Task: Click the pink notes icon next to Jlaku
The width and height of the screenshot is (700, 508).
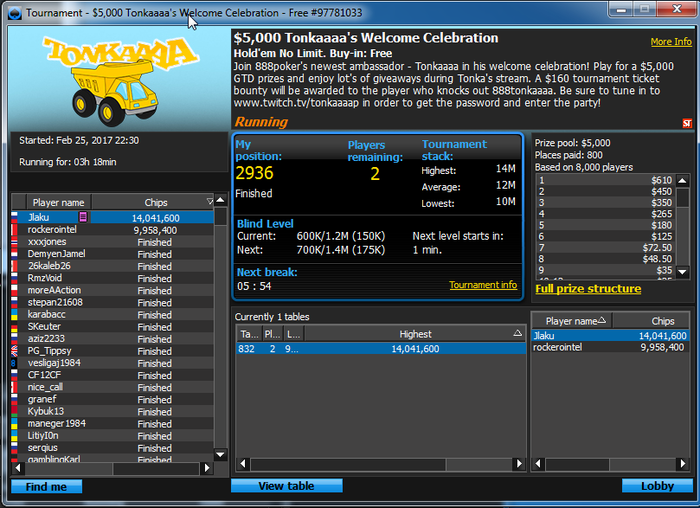Action: tap(83, 217)
